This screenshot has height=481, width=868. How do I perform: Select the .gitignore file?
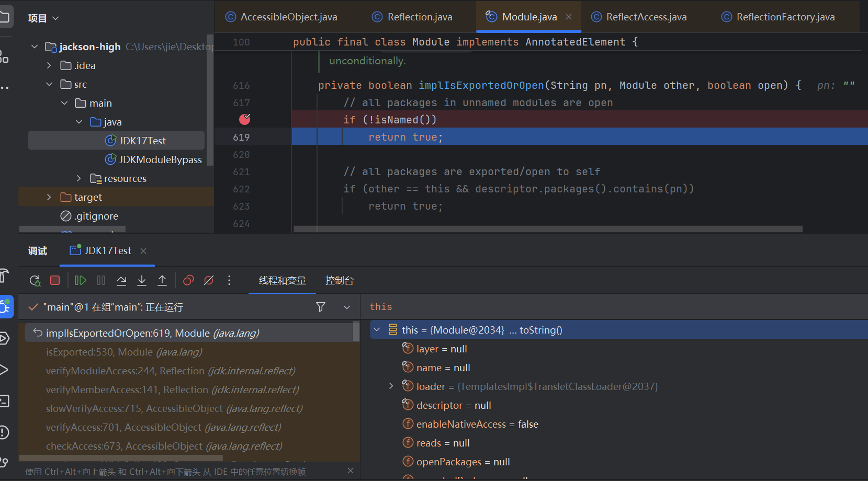(89, 216)
